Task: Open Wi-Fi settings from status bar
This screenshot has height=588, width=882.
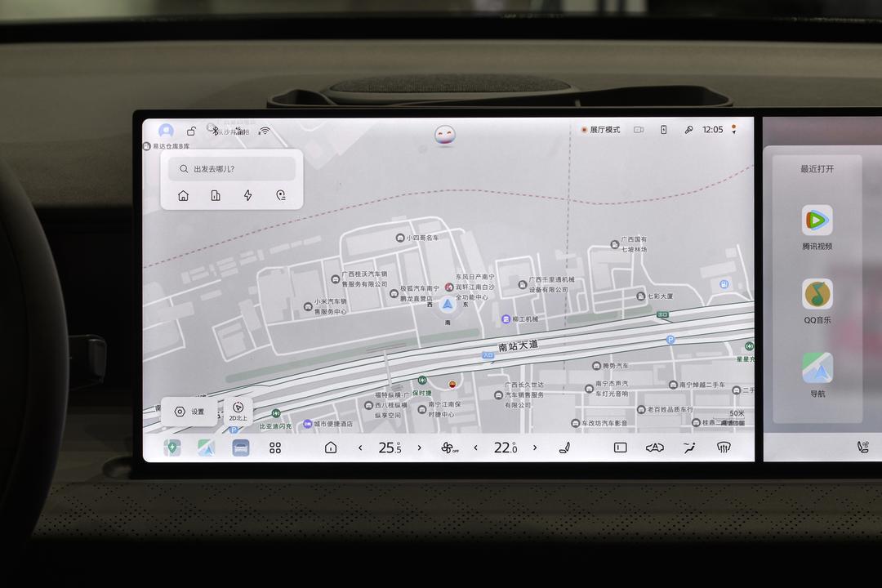Action: click(x=264, y=131)
